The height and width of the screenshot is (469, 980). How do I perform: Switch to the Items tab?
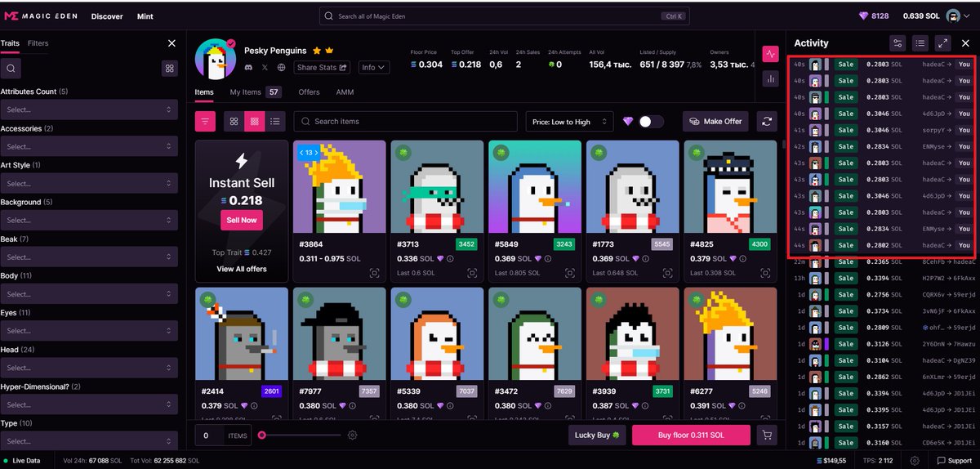(x=204, y=92)
